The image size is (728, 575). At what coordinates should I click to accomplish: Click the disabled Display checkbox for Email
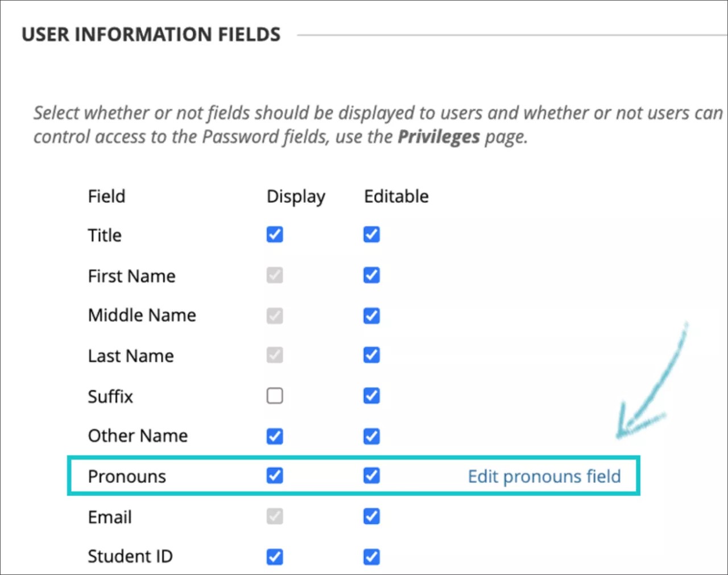[275, 516]
